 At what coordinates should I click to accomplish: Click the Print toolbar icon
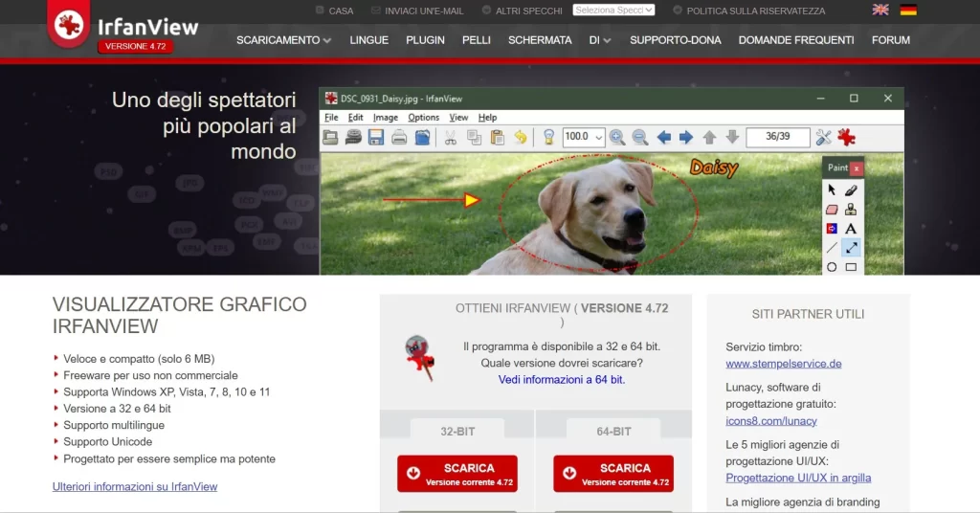click(x=399, y=138)
